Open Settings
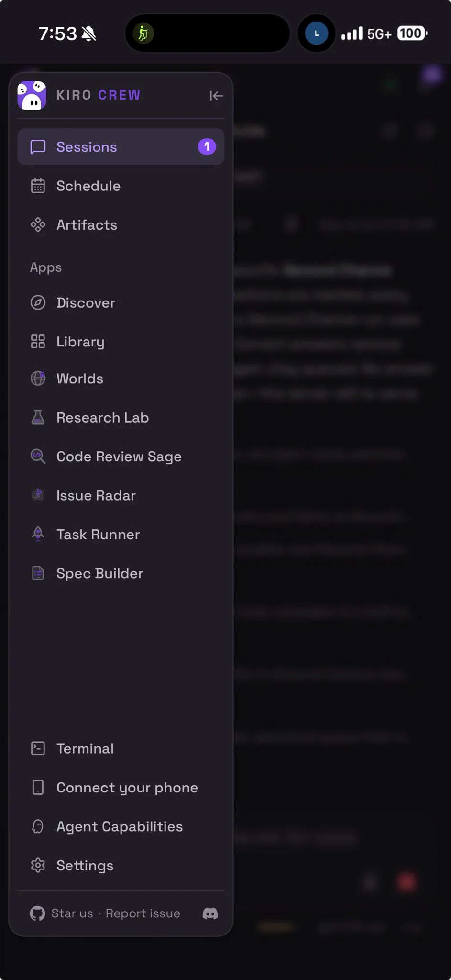The image size is (451, 980). 121,865
